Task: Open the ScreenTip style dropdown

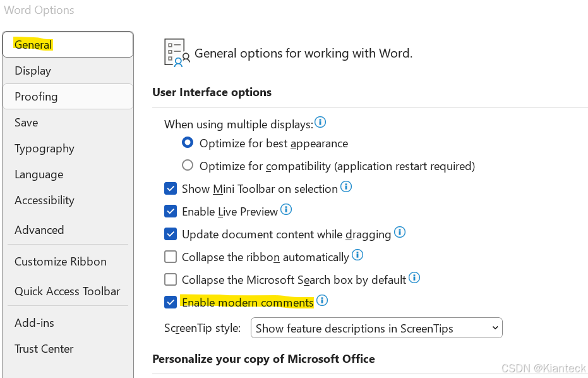Action: pos(376,328)
